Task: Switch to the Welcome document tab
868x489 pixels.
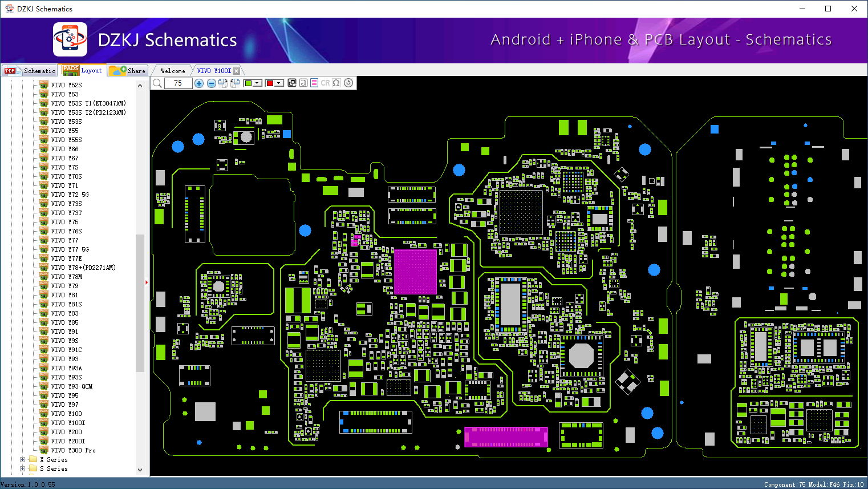Action: tap(173, 71)
